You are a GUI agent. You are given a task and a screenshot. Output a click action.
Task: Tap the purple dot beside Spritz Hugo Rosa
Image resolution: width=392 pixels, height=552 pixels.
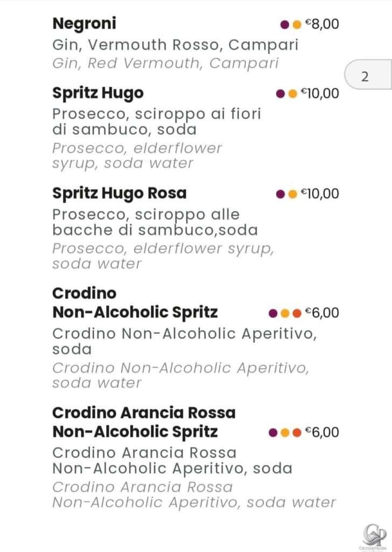[280, 194]
